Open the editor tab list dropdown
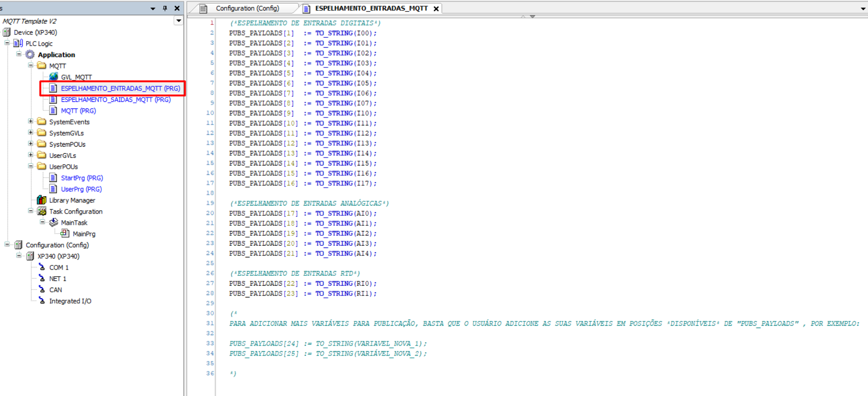Viewport: 868px width, 396px height. pyautogui.click(x=863, y=8)
